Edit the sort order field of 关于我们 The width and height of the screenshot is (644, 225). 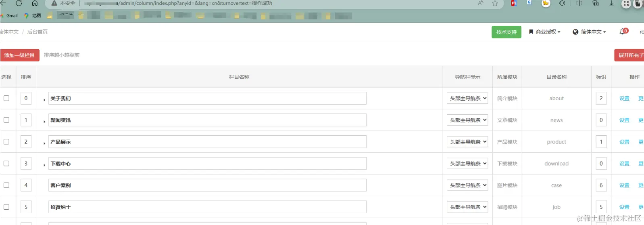click(x=26, y=98)
